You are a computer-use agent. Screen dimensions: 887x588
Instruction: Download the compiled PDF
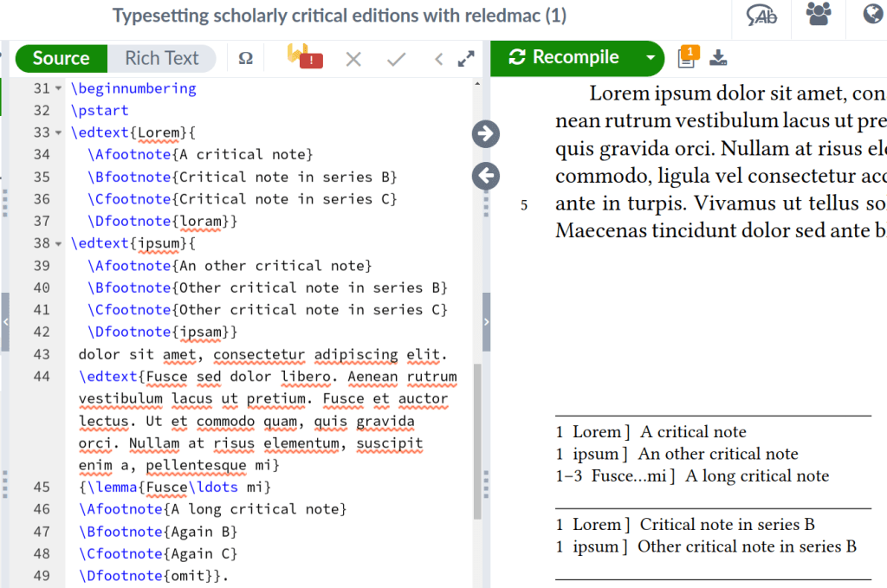point(717,58)
